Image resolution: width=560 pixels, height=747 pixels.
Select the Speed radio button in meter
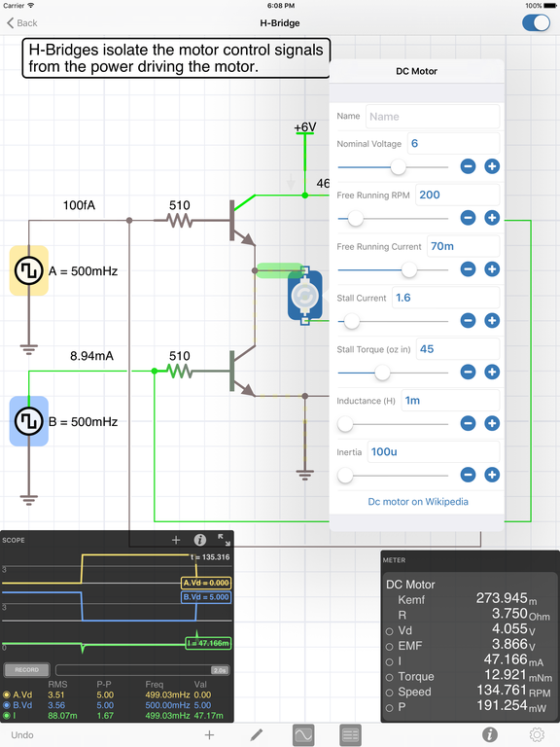coord(390,693)
